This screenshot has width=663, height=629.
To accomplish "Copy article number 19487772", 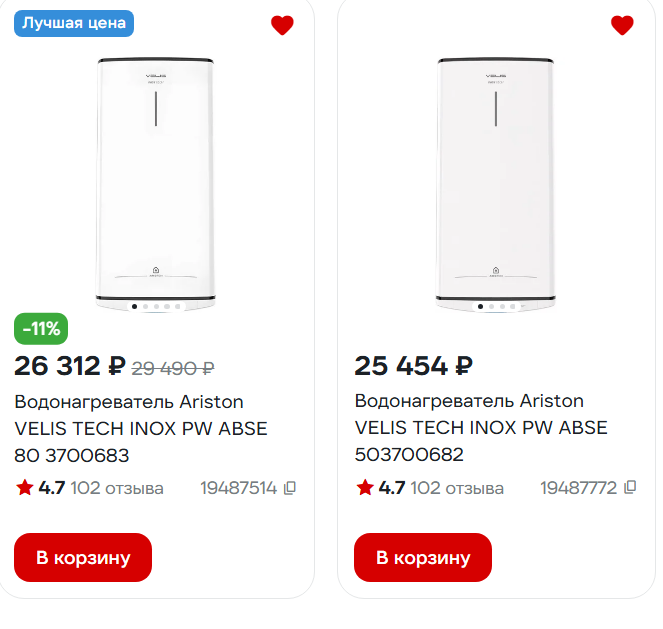I will (x=630, y=488).
